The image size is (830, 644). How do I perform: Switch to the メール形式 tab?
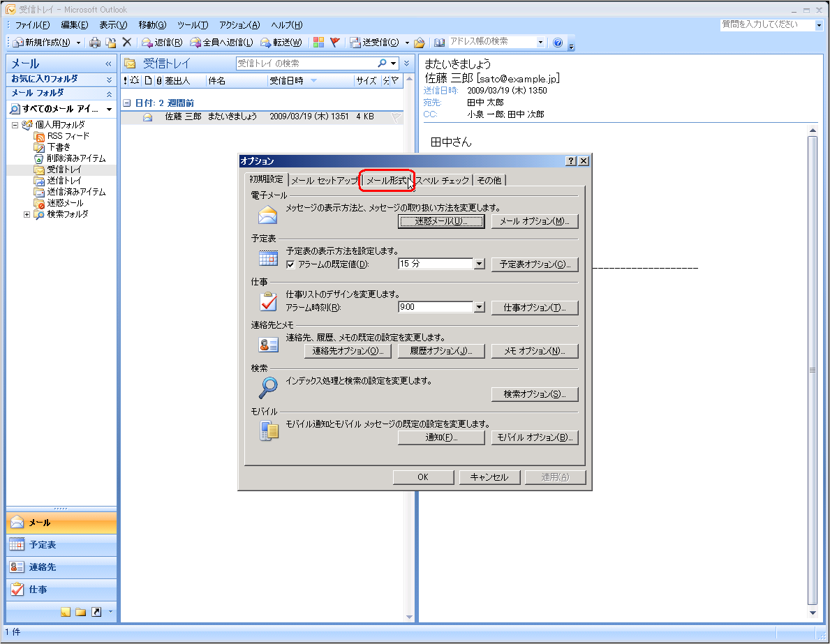387,181
